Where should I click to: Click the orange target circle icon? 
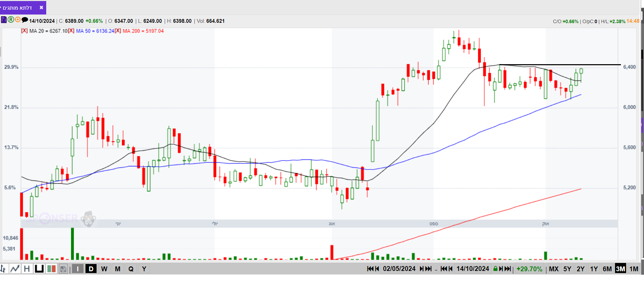tap(18, 20)
